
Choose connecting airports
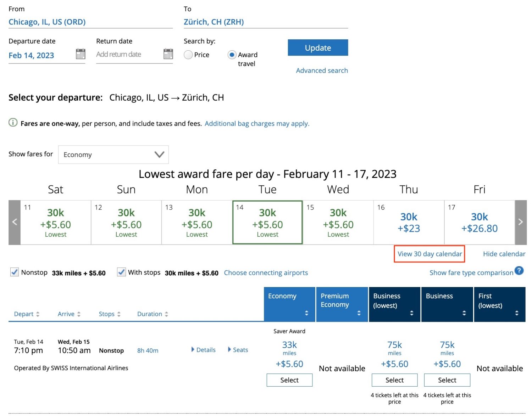(266, 272)
